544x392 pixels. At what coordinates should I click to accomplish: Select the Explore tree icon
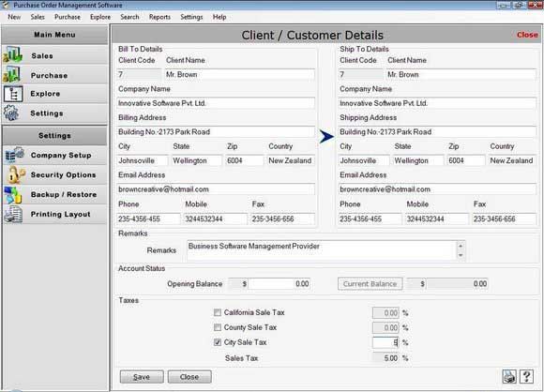click(x=13, y=94)
